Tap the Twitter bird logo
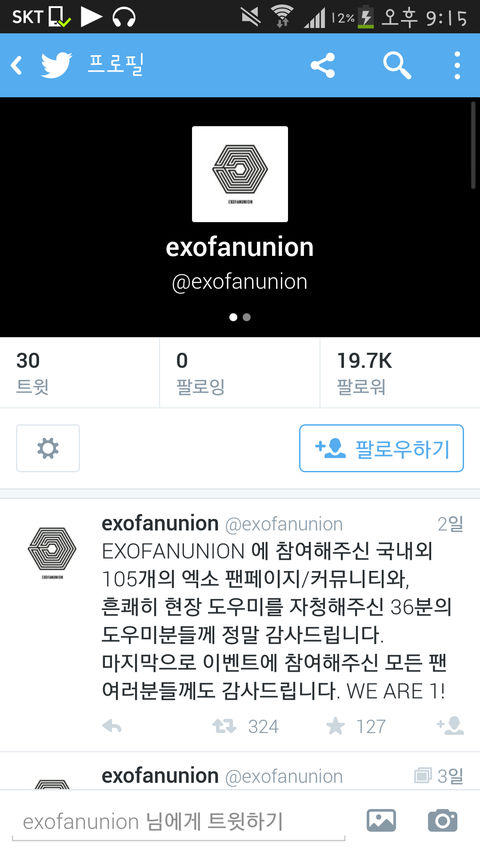The image size is (480, 853). [x=57, y=65]
